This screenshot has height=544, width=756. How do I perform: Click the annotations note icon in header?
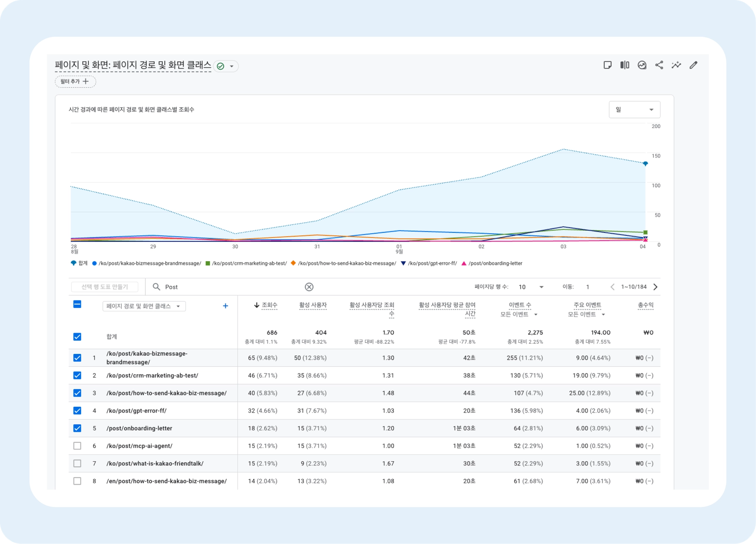coord(607,65)
